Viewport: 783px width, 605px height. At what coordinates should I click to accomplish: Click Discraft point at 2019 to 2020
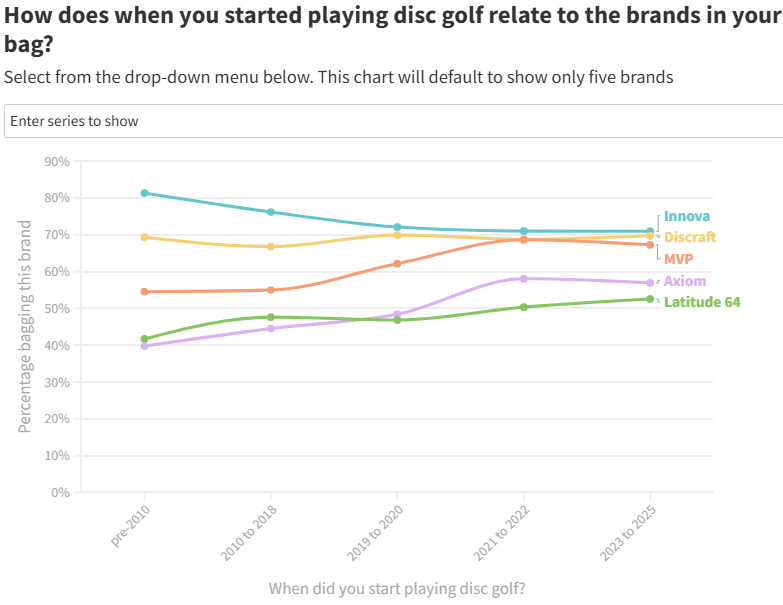(x=397, y=234)
